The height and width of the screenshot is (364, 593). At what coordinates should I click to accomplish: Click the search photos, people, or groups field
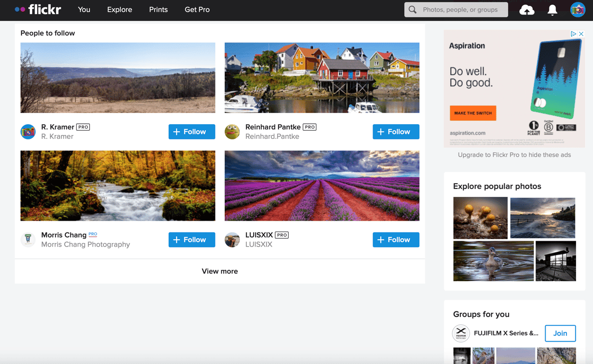click(461, 10)
